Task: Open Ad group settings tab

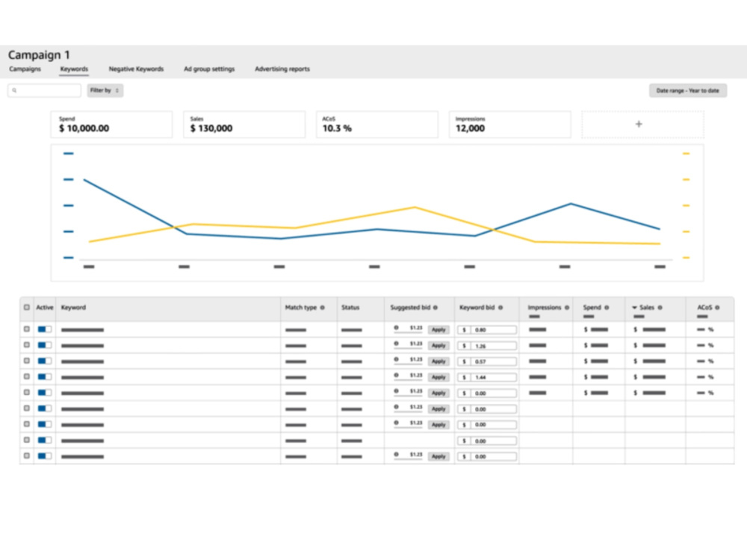Action: click(x=209, y=69)
